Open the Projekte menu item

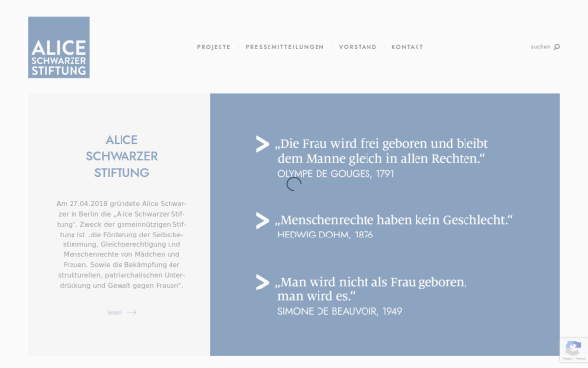coord(214,47)
